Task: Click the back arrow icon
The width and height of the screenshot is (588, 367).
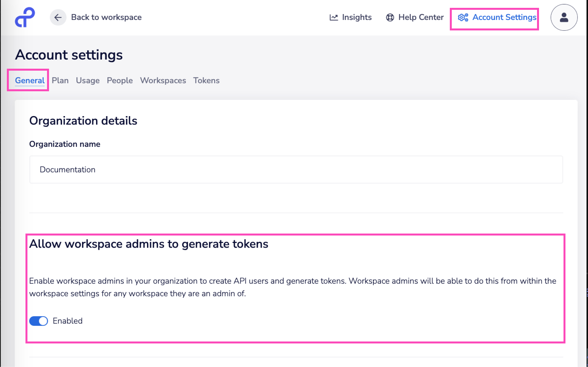Action: pyautogui.click(x=58, y=17)
